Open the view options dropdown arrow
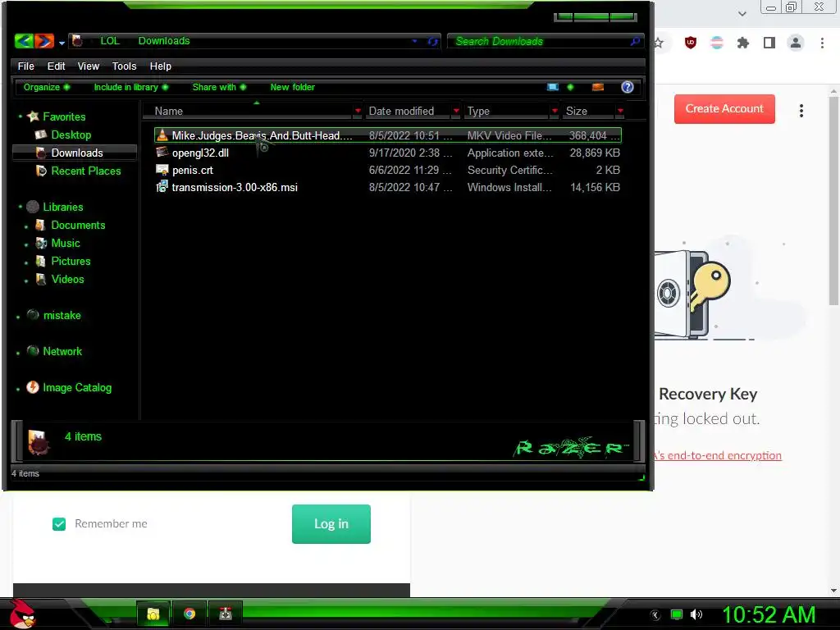The image size is (840, 630). coord(570,87)
